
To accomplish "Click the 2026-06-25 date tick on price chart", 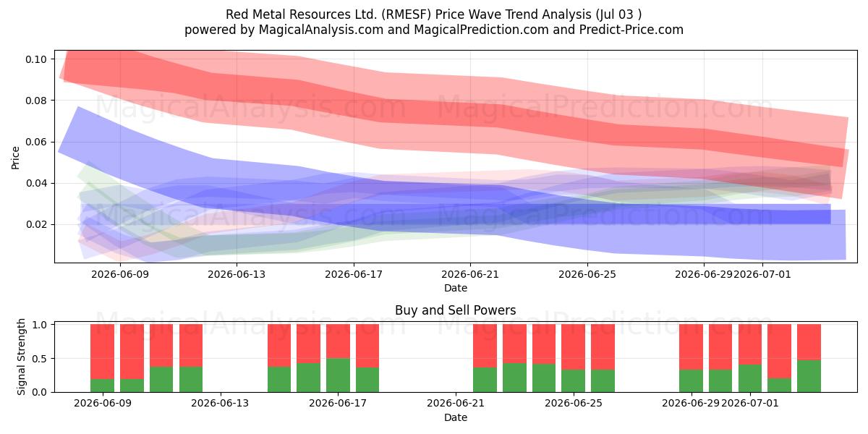I will 587,274.
